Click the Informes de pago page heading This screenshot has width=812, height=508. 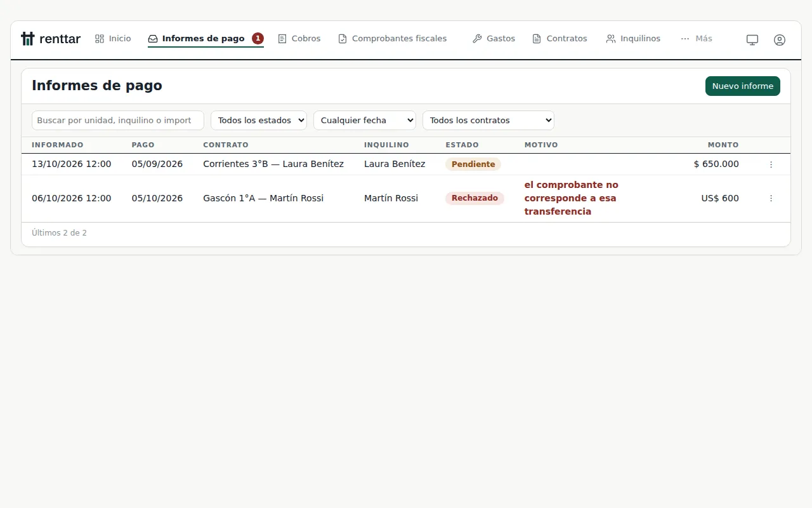tap(97, 86)
